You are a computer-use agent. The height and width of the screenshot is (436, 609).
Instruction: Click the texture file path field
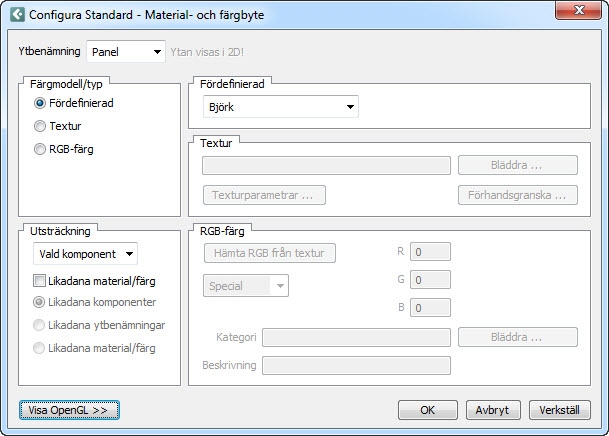[x=326, y=166]
